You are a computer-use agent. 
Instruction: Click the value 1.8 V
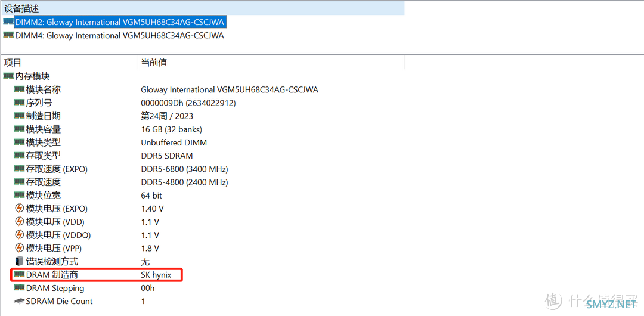[x=150, y=248]
